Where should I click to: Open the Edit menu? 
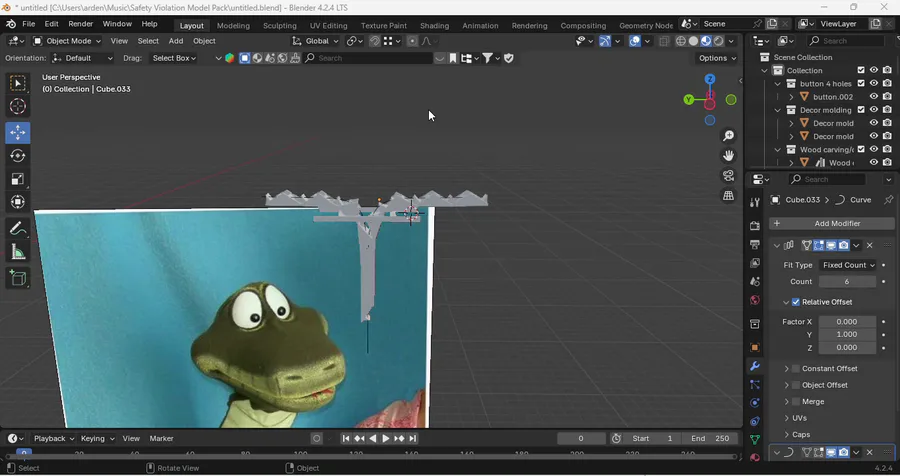click(x=52, y=24)
